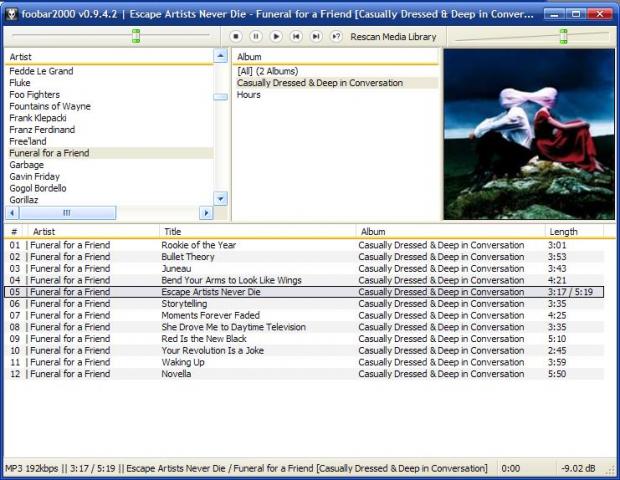620x480 pixels.
Task: Select track Bullet Theory
Action: point(304,257)
